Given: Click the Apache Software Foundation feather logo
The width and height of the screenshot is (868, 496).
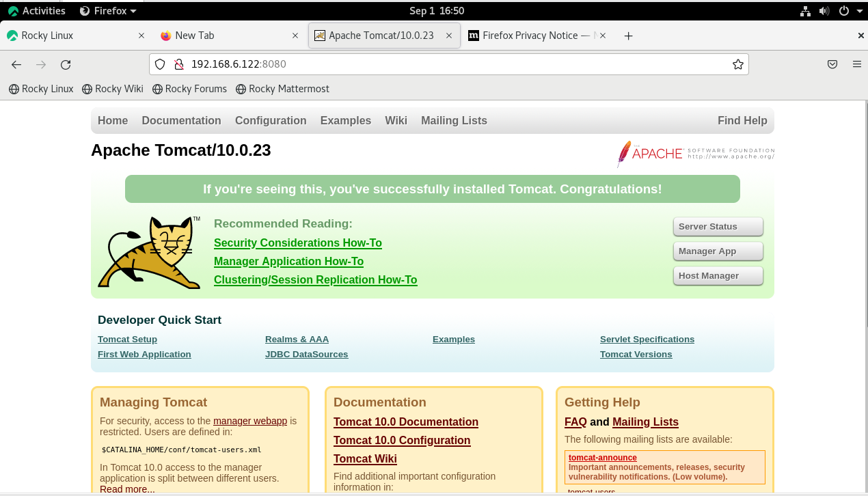Looking at the screenshot, I should [x=695, y=154].
